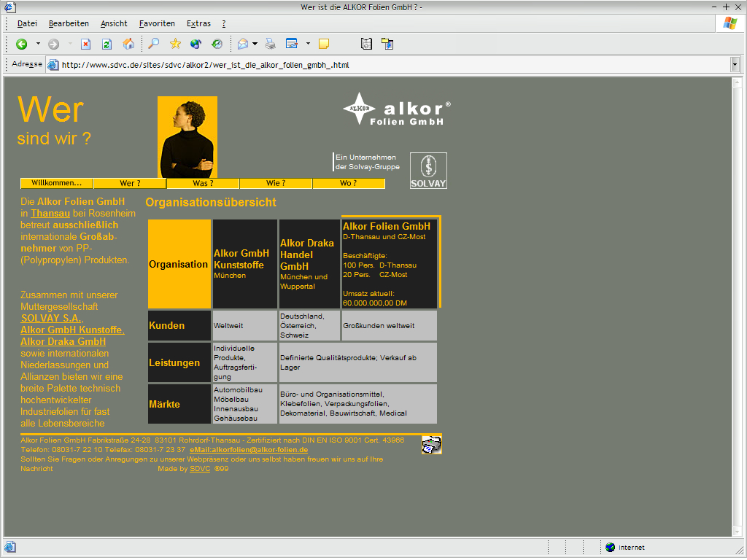This screenshot has height=560, width=747.
Task: Open the Forward history dropdown arrow
Action: click(x=70, y=44)
